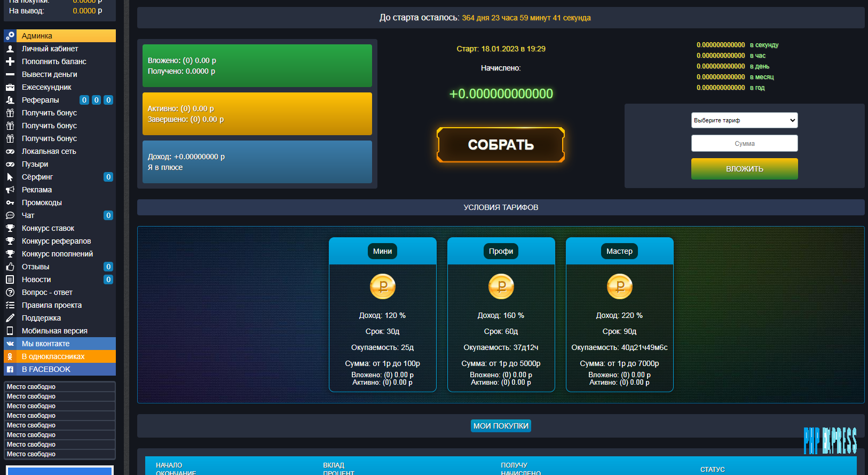This screenshot has height=475, width=868.
Task: Click the thumbs-up icon for Отзывы
Action: [x=10, y=267]
